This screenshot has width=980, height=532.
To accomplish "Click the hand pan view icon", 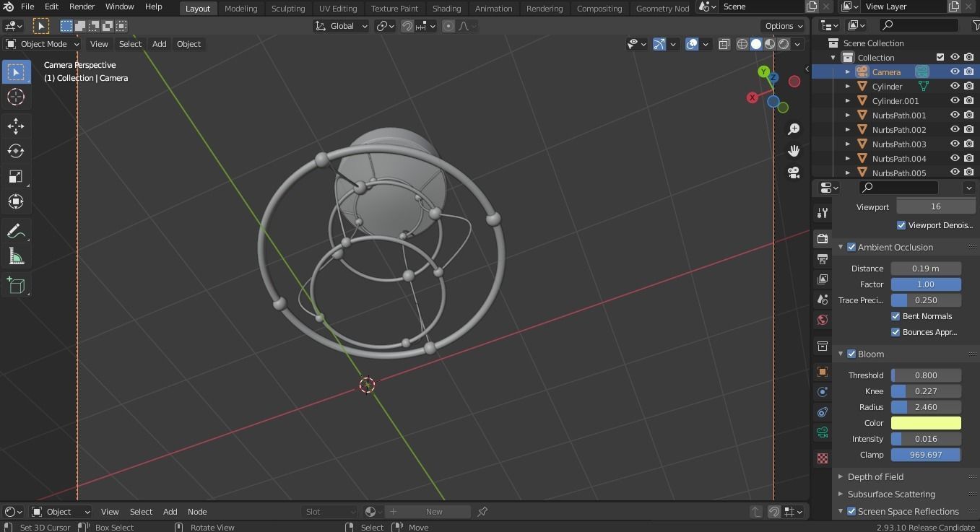I will pyautogui.click(x=794, y=150).
